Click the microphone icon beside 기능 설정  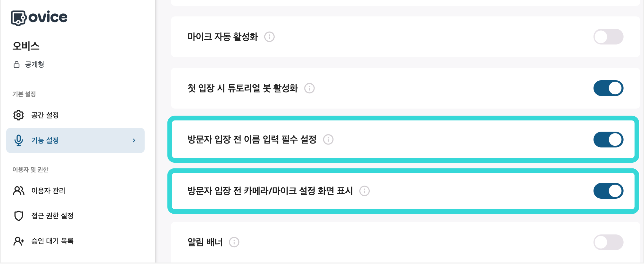coord(19,140)
